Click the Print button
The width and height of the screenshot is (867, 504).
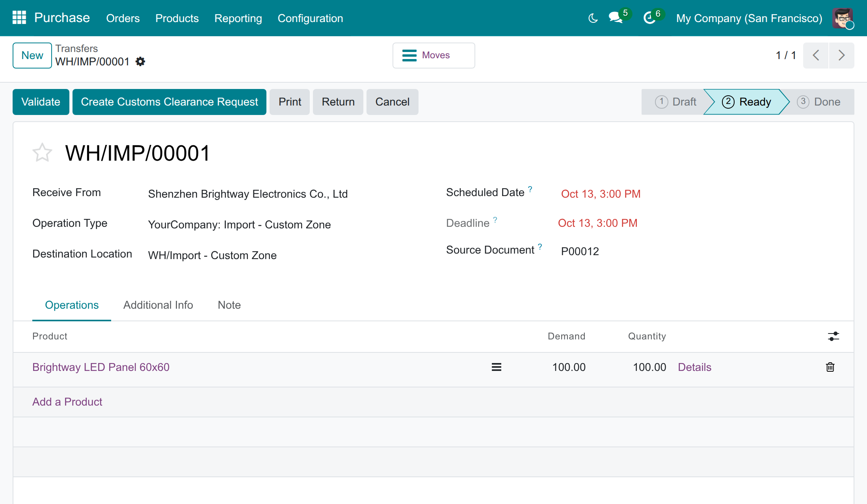coord(290,102)
